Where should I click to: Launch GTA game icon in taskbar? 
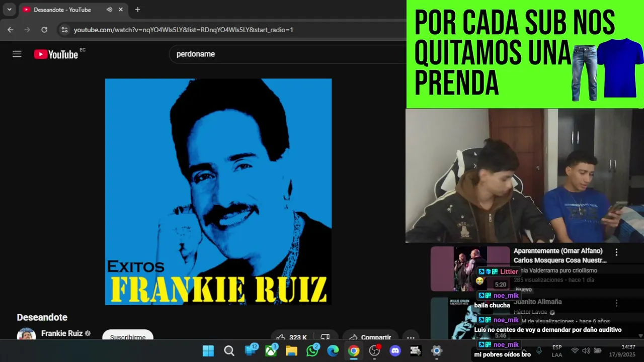pos(416,351)
